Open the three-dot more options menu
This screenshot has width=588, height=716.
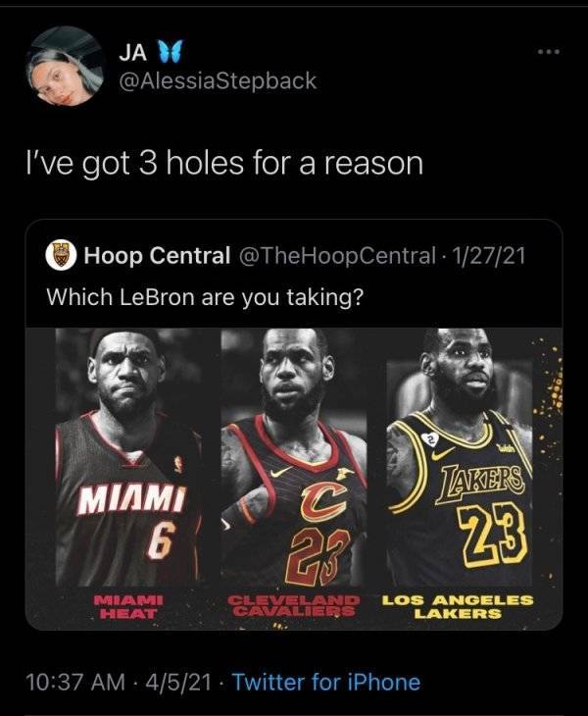[x=548, y=52]
